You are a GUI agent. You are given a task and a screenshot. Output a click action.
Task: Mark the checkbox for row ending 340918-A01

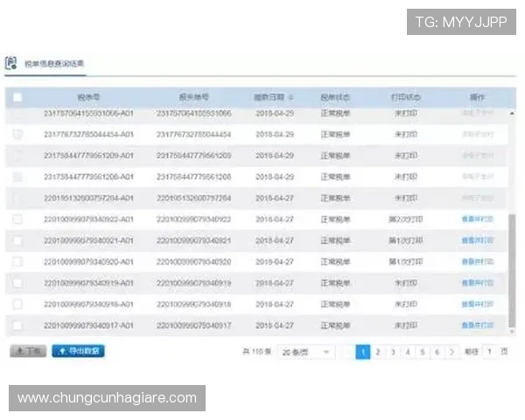(17, 304)
